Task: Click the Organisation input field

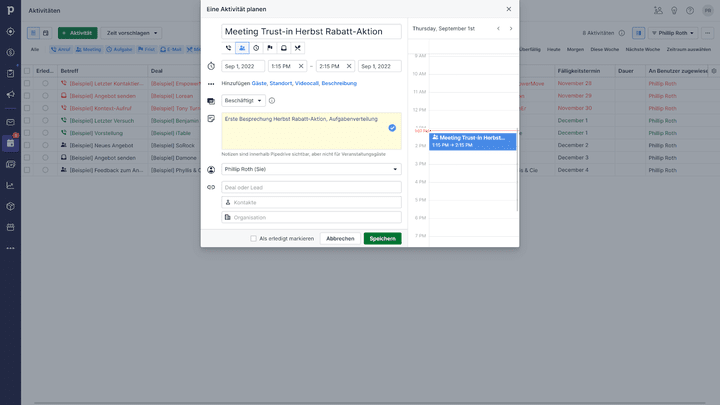Action: (311, 217)
